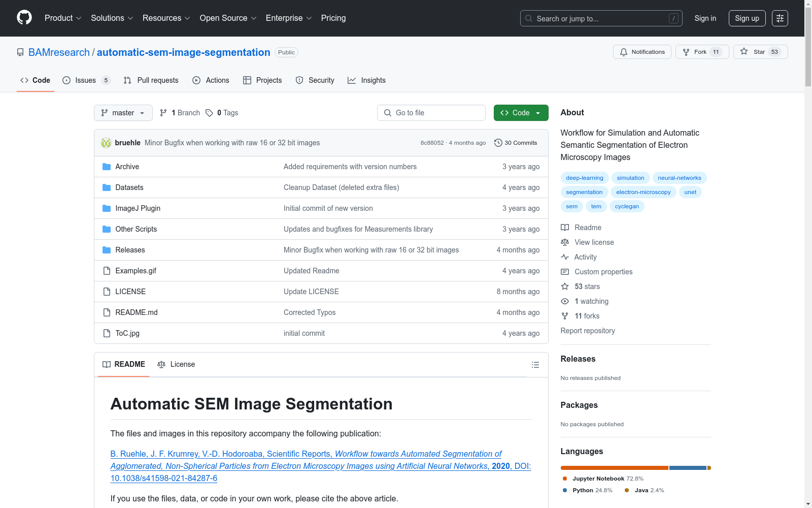Click the Activity pulse icon
This screenshot has height=508, width=812.
565,257
